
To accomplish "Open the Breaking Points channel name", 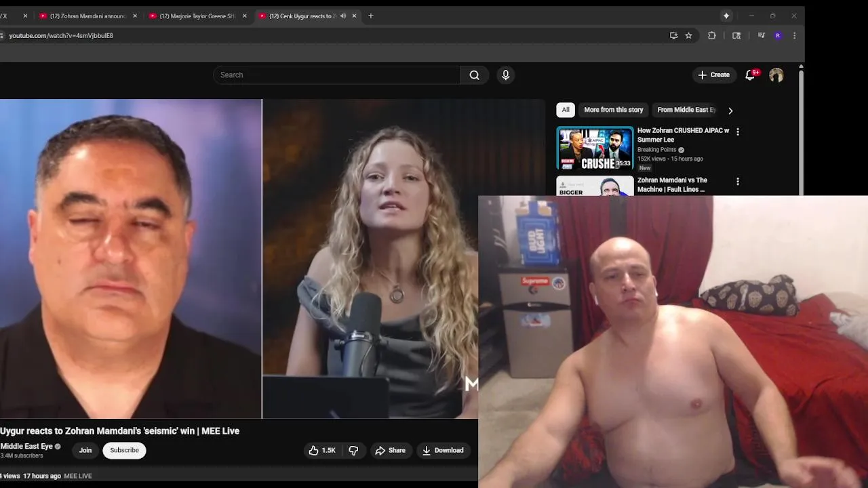I will point(656,150).
